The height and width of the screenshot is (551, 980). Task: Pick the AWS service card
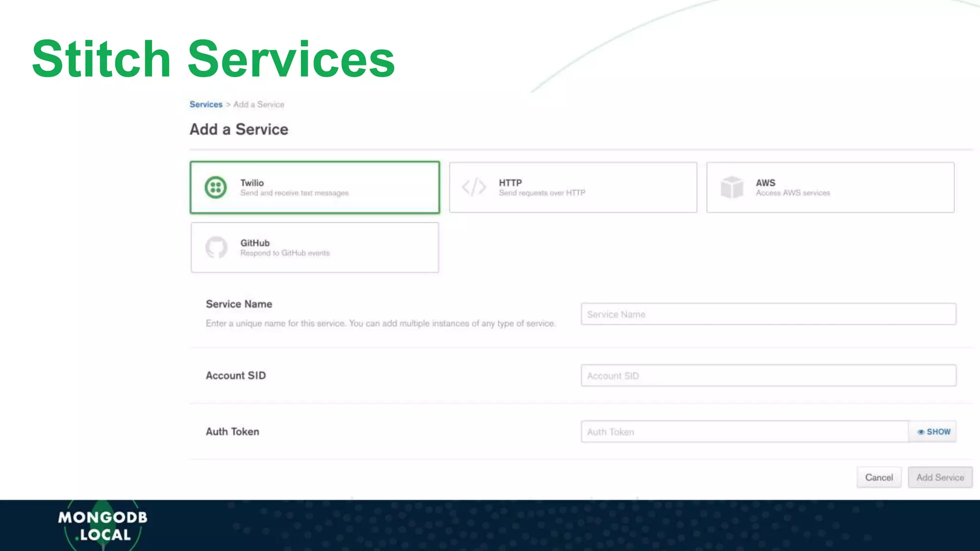830,187
